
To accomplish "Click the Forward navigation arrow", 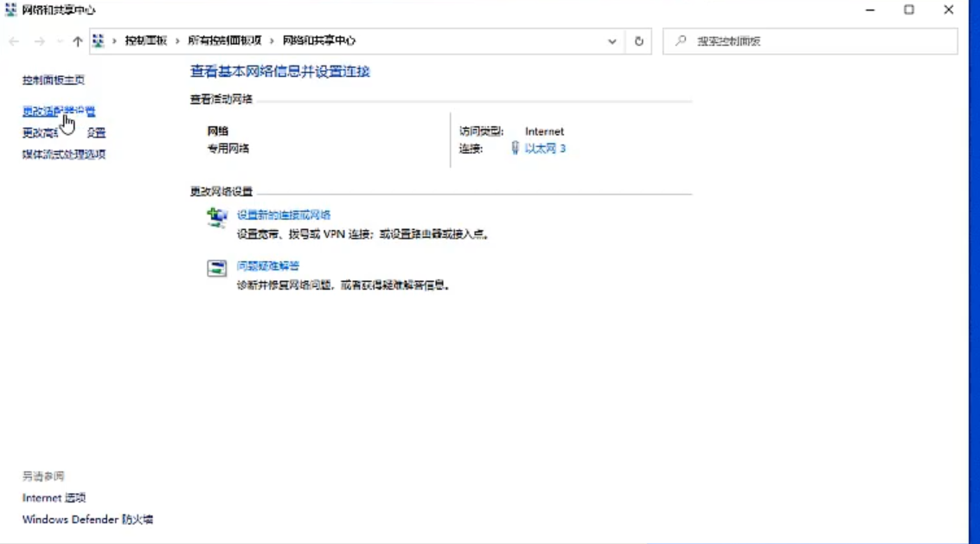I will point(39,41).
